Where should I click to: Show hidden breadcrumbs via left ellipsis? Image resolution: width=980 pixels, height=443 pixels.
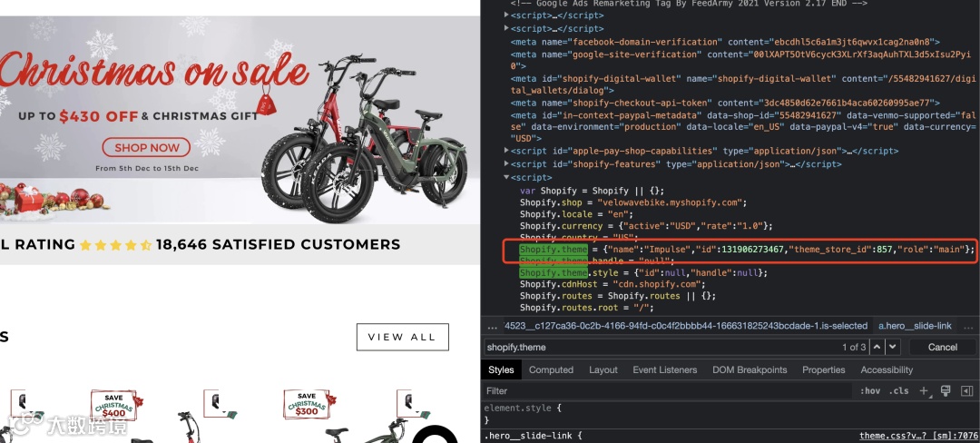tap(493, 326)
